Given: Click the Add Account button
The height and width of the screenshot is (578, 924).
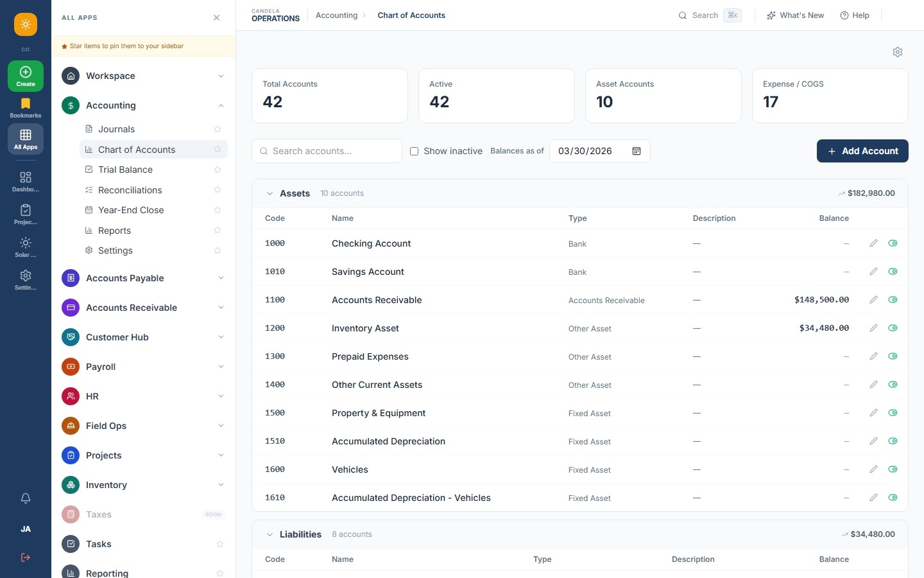Looking at the screenshot, I should coord(862,151).
